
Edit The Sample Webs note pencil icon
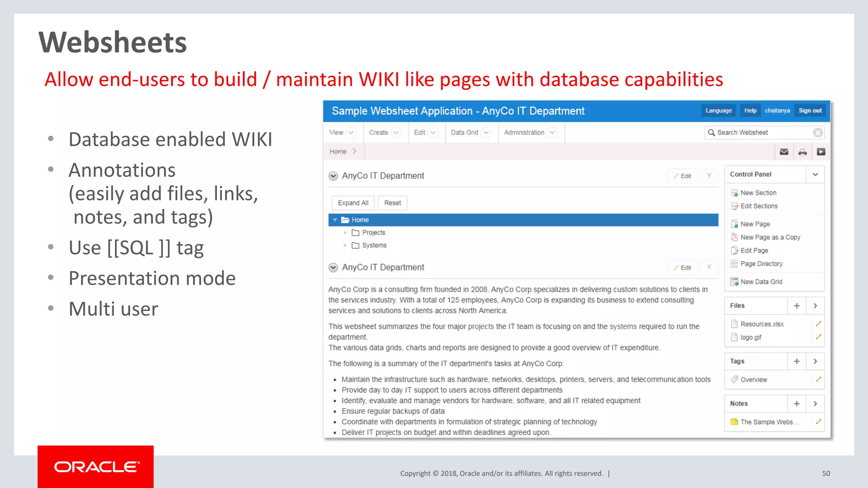pos(818,422)
